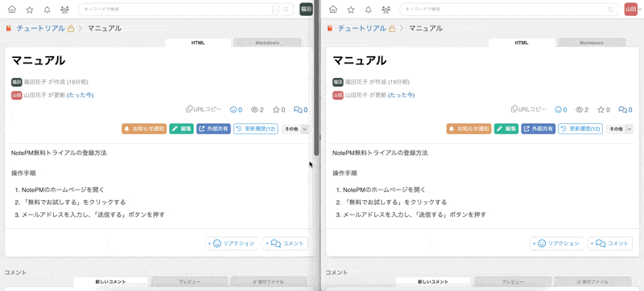Image resolution: width=644 pixels, height=291 pixels.
Task: Open home icon in left window
Action: pyautogui.click(x=12, y=9)
